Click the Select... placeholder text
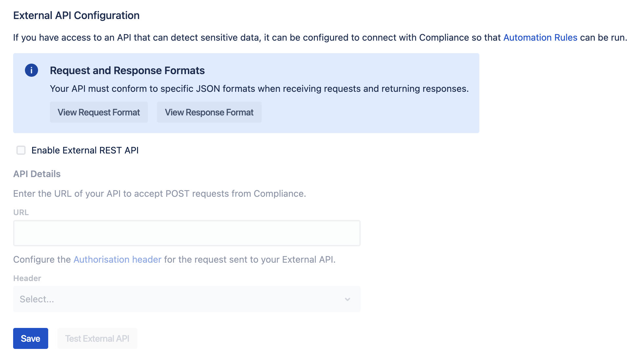640x364 pixels. coord(37,299)
